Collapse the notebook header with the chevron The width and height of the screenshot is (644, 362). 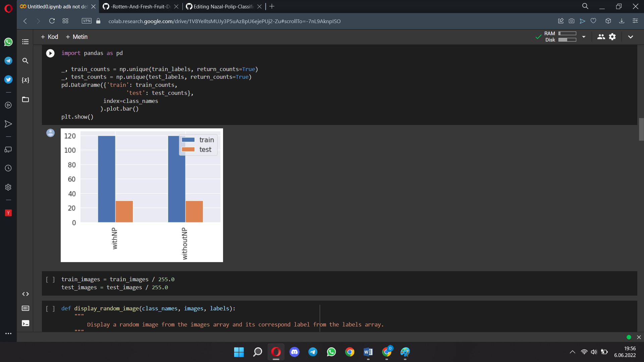click(631, 37)
